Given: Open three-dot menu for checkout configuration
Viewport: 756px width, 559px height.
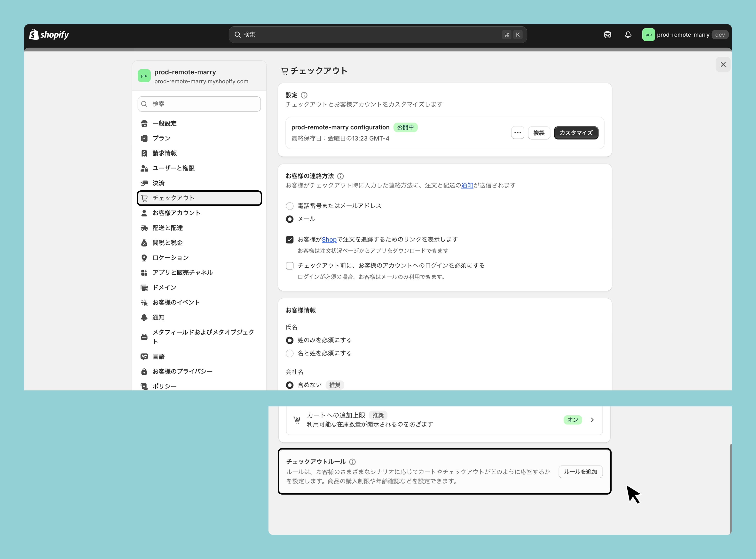Looking at the screenshot, I should tap(517, 133).
